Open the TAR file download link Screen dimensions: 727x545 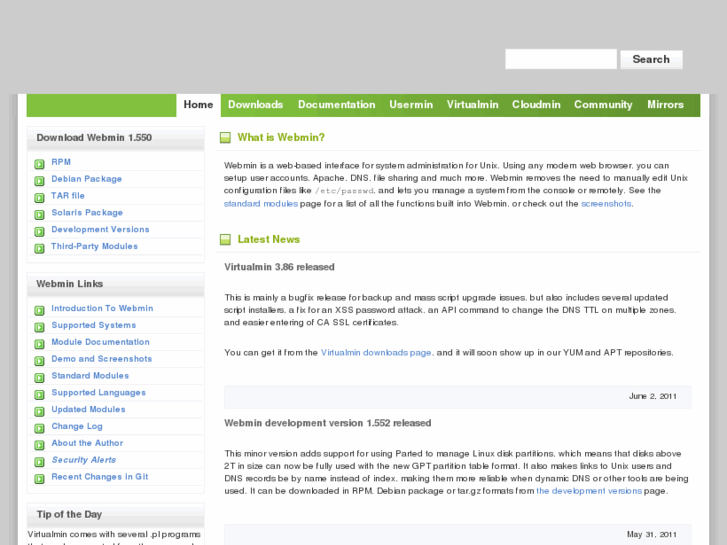point(68,196)
